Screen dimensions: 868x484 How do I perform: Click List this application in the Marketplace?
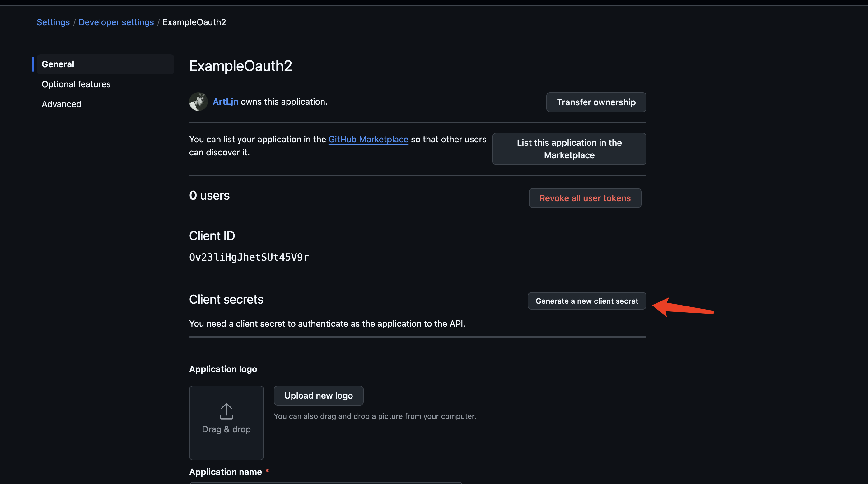569,149
